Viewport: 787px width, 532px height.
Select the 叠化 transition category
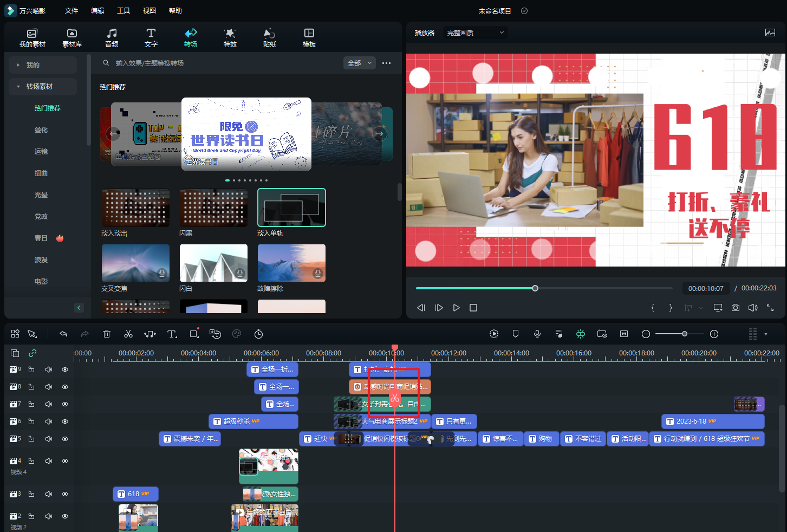[41, 130]
